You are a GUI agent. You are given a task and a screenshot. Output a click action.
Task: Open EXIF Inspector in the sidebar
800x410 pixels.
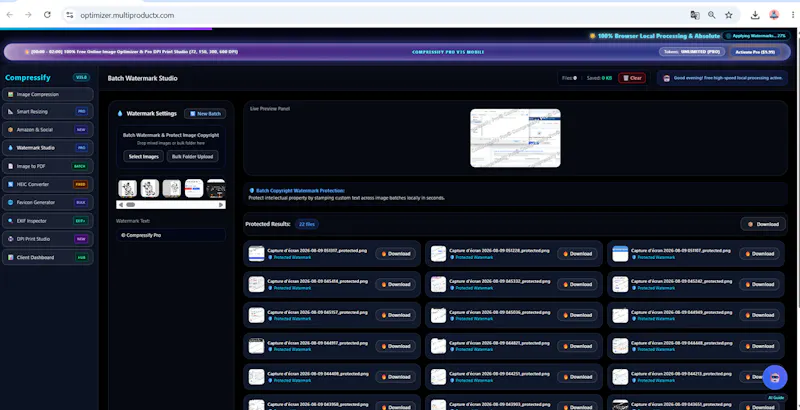(x=47, y=221)
